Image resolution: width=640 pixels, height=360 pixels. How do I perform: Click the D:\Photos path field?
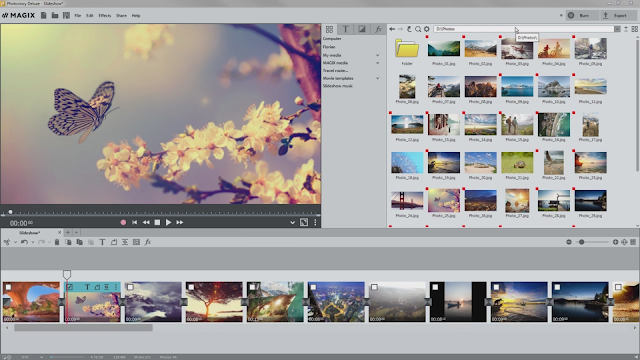click(523, 29)
